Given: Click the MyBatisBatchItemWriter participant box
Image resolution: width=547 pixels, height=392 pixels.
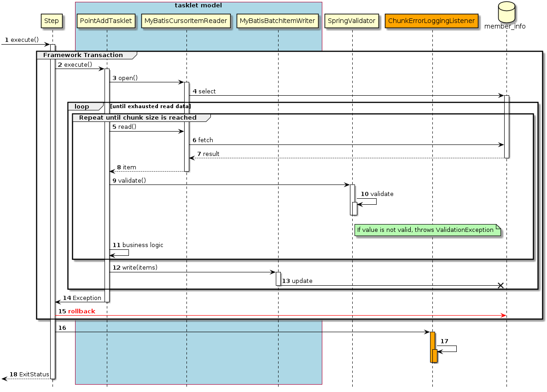Looking at the screenshot, I should (277, 21).
